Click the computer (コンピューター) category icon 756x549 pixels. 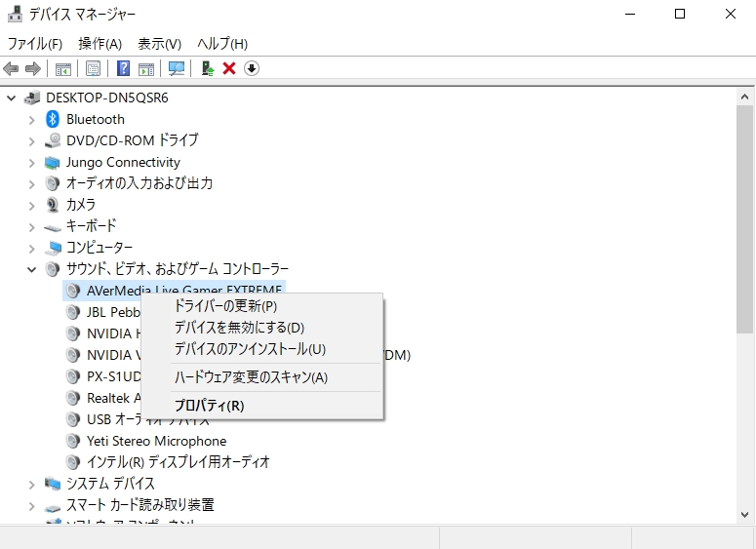pos(53,248)
